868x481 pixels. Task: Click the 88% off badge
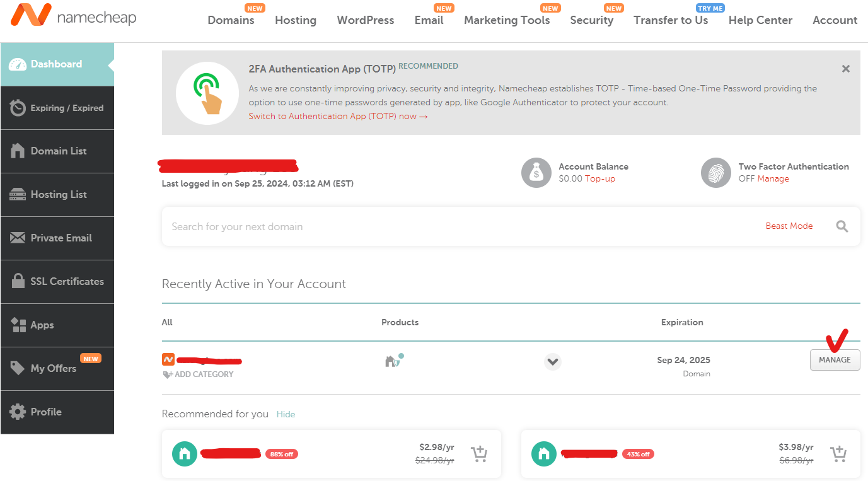282,454
